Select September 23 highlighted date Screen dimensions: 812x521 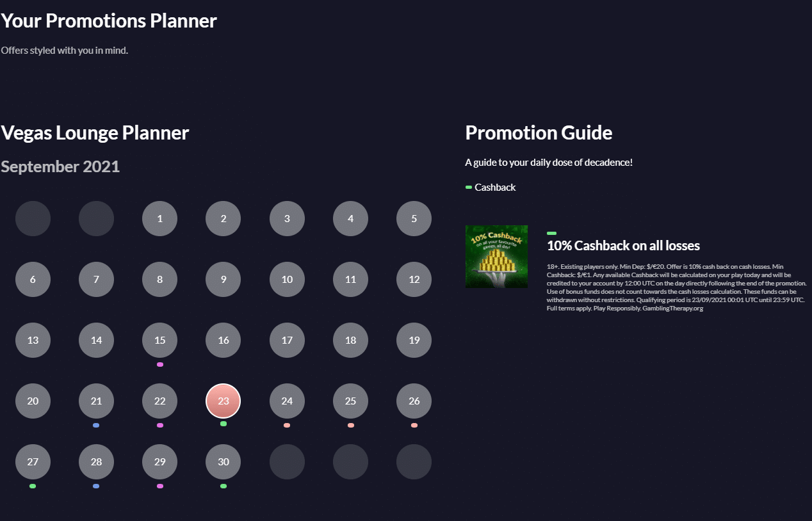click(223, 401)
